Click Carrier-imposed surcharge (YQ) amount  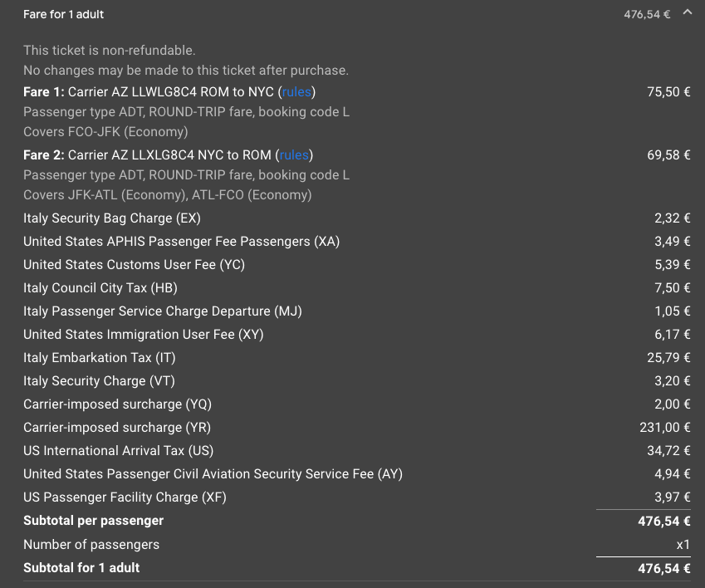point(672,404)
